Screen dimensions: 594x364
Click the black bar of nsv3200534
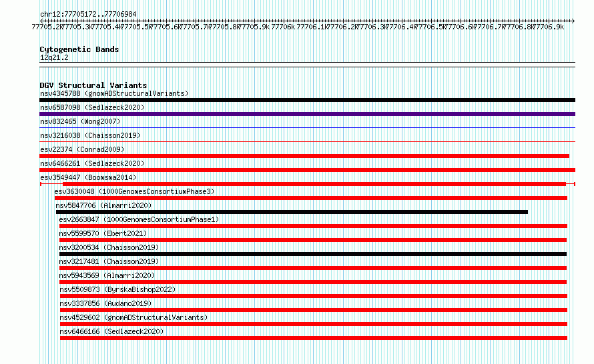(313, 254)
